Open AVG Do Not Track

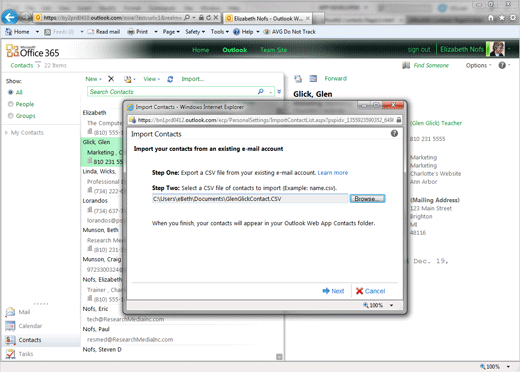point(289,32)
